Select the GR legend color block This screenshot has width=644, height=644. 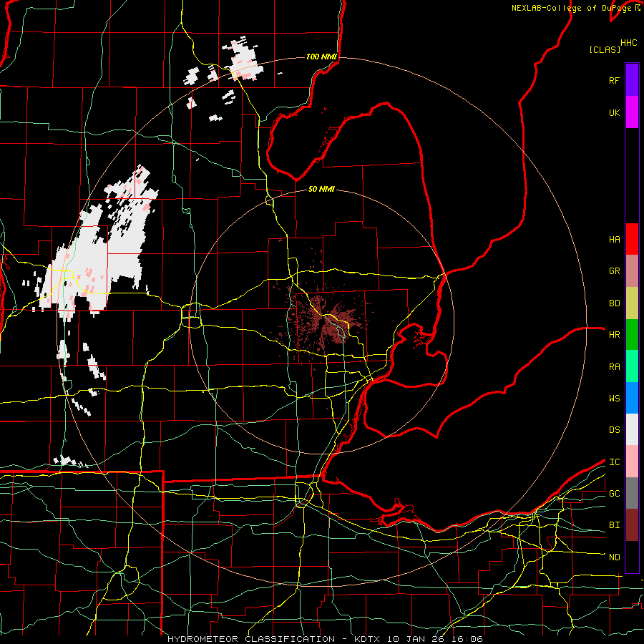(x=632, y=270)
